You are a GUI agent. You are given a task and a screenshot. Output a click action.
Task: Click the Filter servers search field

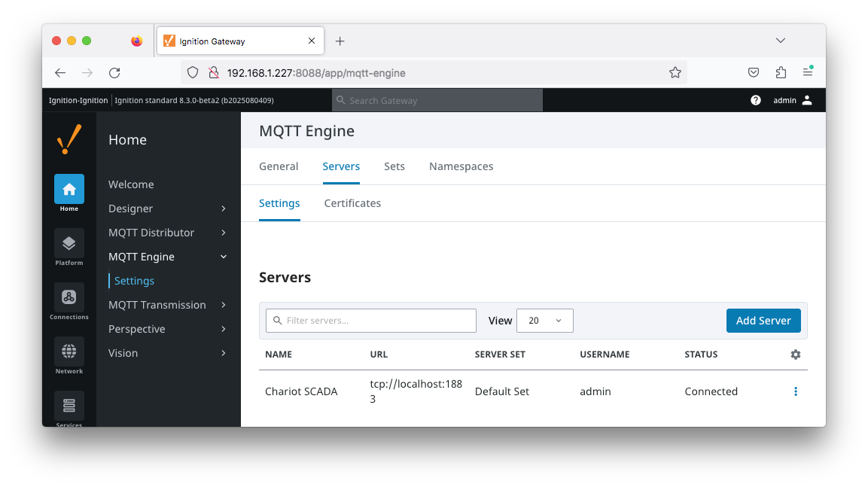click(371, 321)
